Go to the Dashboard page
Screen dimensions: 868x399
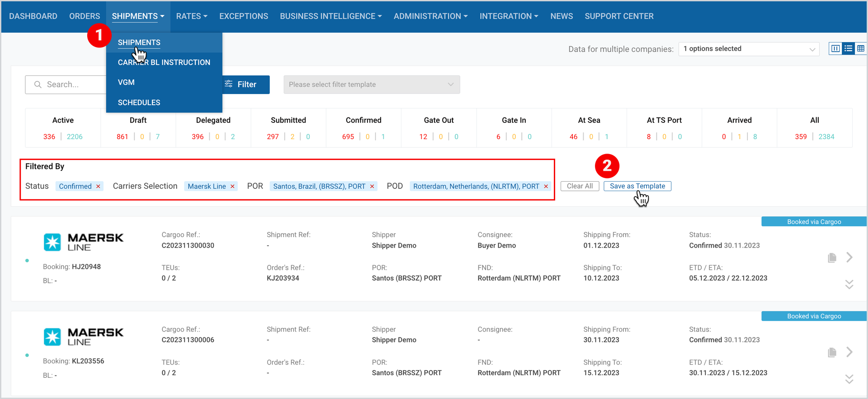(33, 16)
